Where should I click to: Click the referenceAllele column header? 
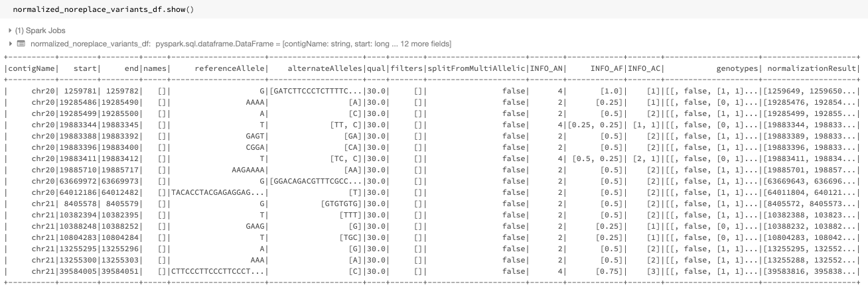point(231,68)
